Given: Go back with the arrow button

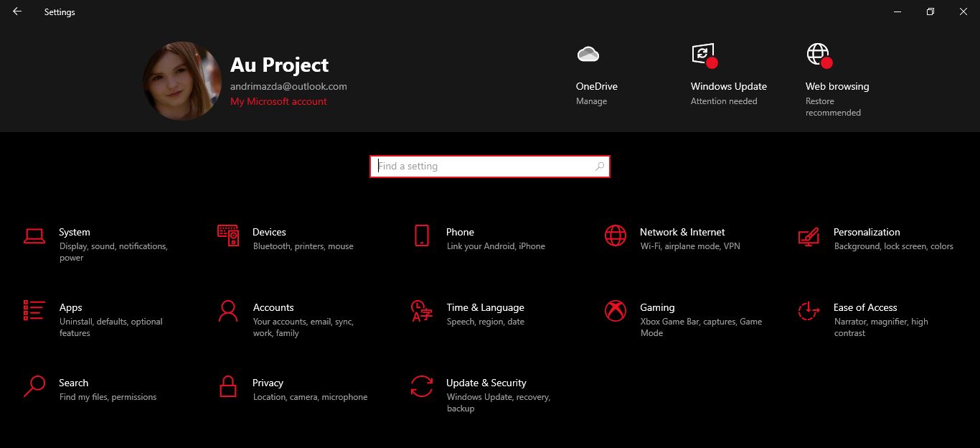Looking at the screenshot, I should [17, 11].
